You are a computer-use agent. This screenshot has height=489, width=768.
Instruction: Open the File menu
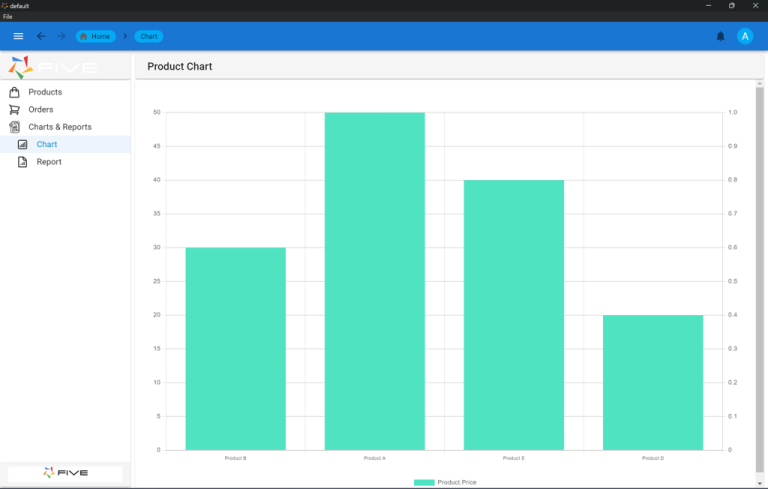click(x=7, y=17)
